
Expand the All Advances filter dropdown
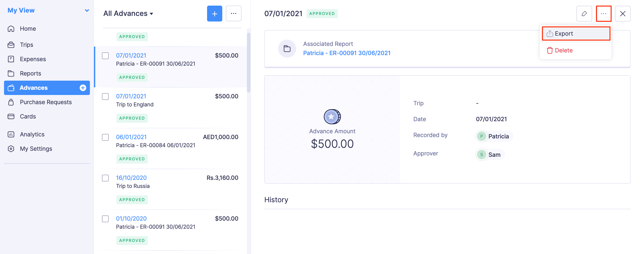(x=128, y=13)
